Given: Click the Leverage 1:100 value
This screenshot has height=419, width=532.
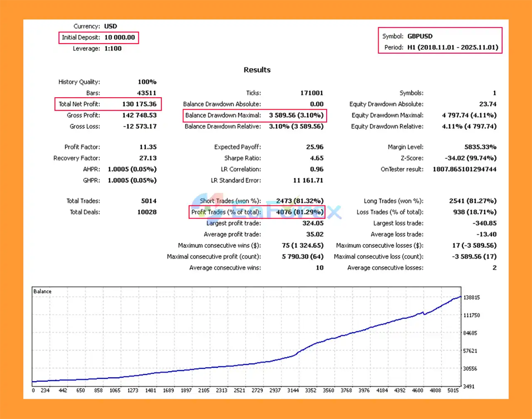Looking at the screenshot, I should 113,49.
